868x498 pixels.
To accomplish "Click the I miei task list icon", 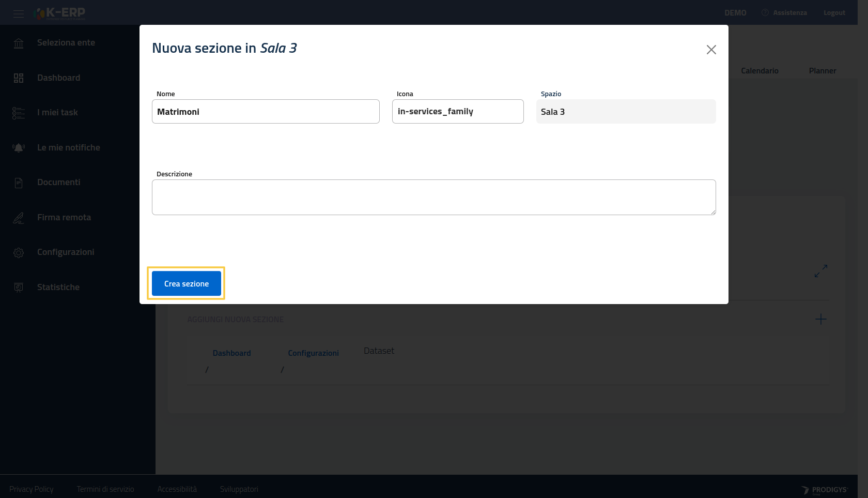I will pyautogui.click(x=19, y=113).
